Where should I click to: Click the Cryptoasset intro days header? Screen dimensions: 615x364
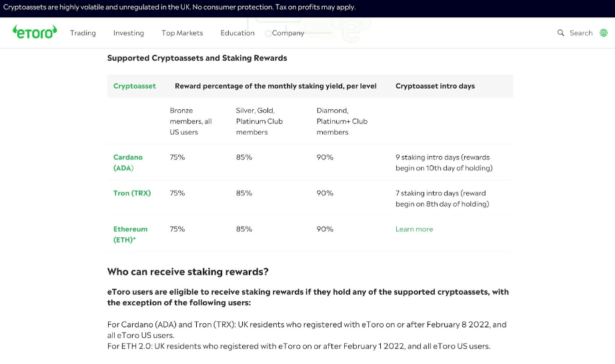(x=435, y=86)
